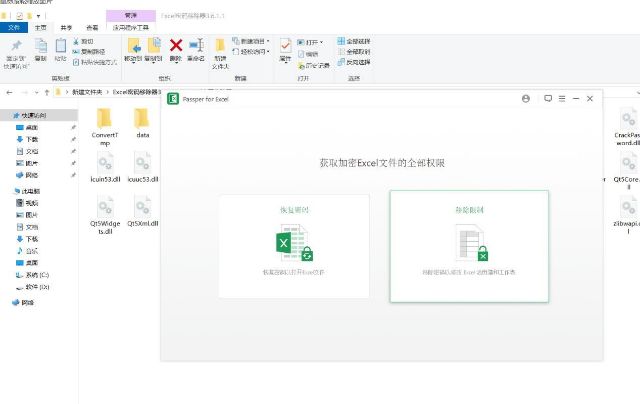Select the System (C:) drive
640x404 pixels.
[32, 275]
